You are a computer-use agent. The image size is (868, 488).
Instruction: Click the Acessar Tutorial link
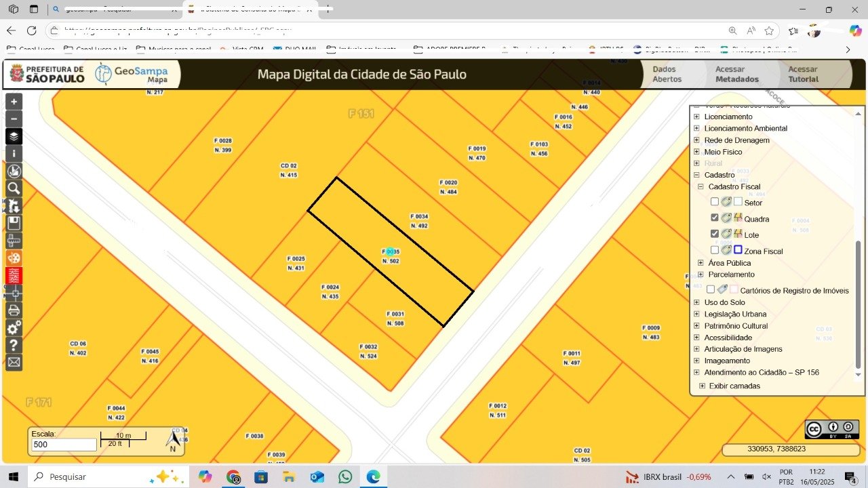click(x=803, y=74)
